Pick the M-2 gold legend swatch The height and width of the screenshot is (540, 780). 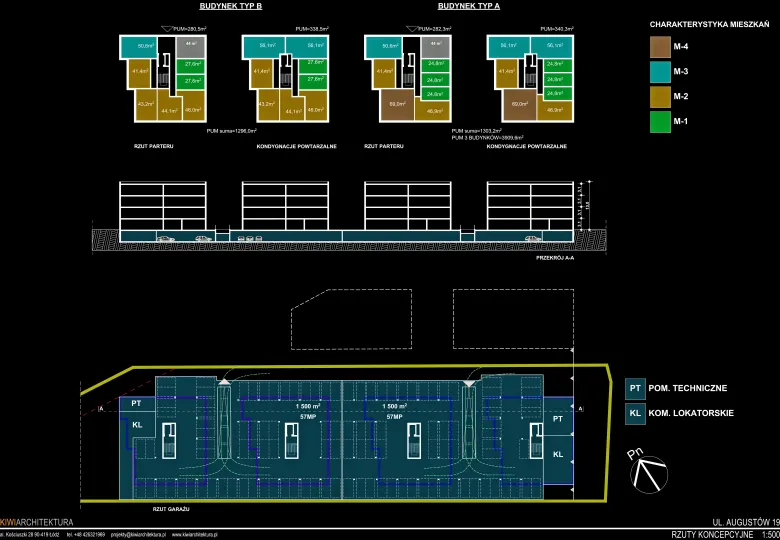[660, 96]
